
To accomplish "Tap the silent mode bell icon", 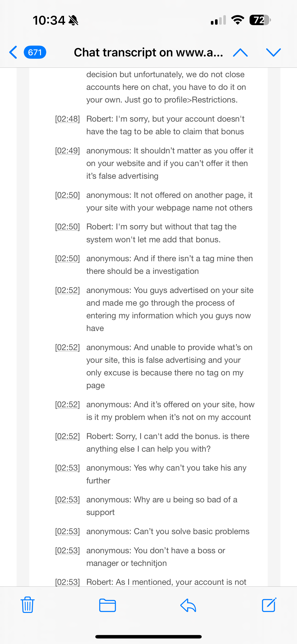I will tap(73, 20).
